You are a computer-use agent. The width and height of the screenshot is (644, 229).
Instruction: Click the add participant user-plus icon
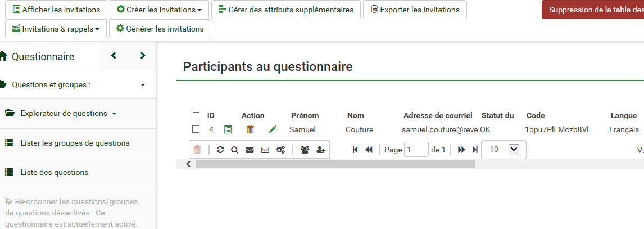click(x=321, y=150)
